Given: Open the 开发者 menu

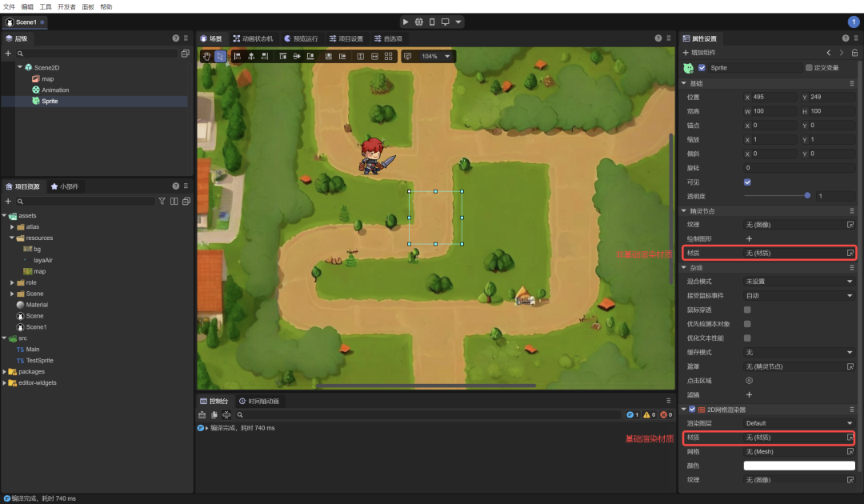Looking at the screenshot, I should coord(66,6).
